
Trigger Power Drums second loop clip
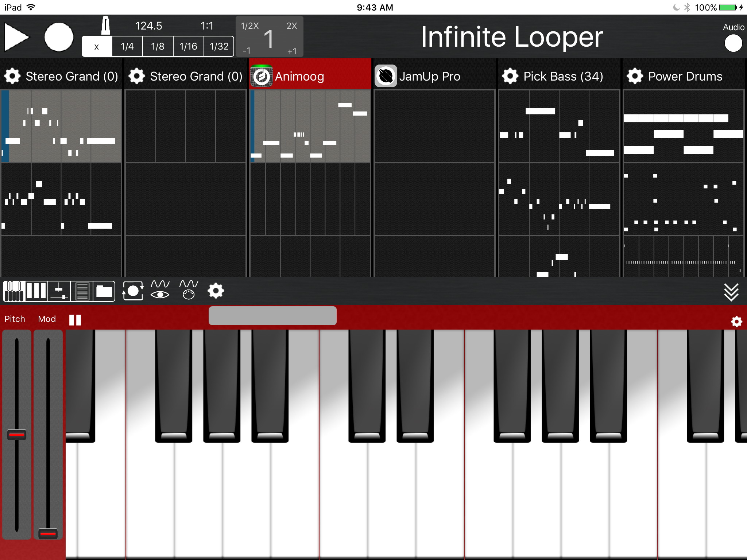[684, 199]
